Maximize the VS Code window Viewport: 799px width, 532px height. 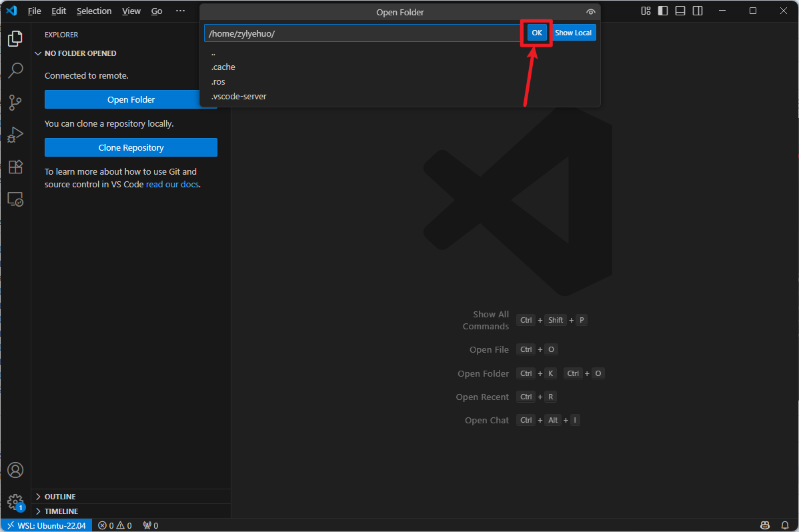click(x=752, y=11)
